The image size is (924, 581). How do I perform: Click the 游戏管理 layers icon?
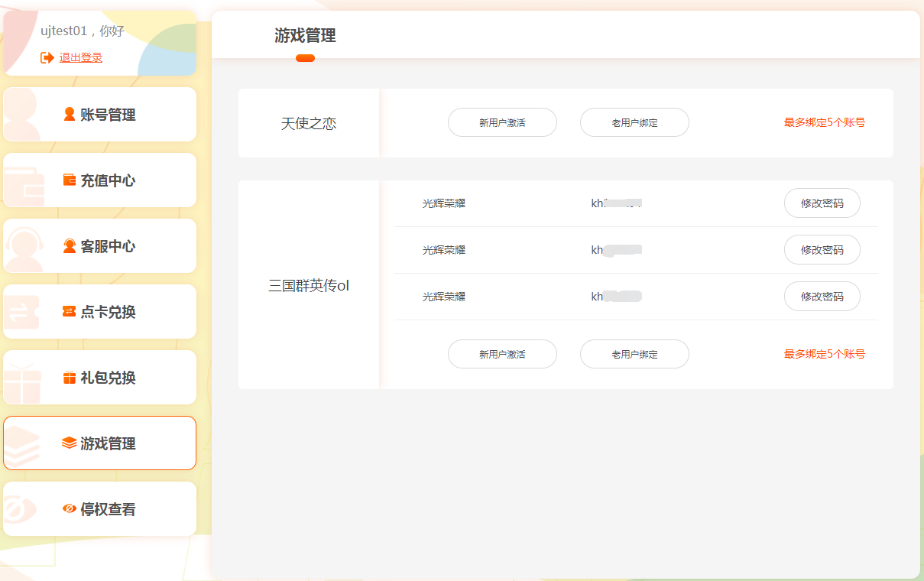pos(70,443)
